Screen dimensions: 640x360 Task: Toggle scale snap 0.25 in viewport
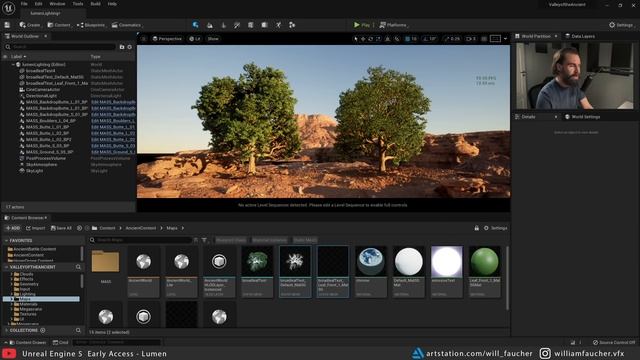(x=452, y=39)
